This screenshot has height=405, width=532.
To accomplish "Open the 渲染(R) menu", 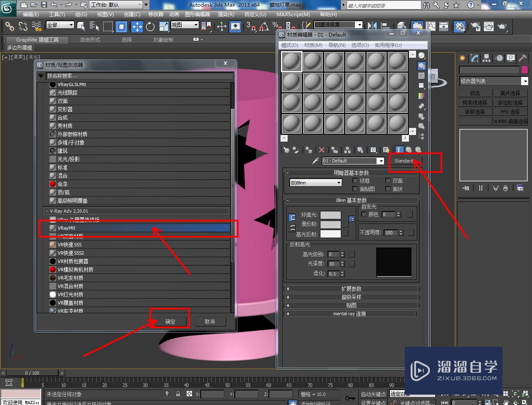I will coord(226,15).
